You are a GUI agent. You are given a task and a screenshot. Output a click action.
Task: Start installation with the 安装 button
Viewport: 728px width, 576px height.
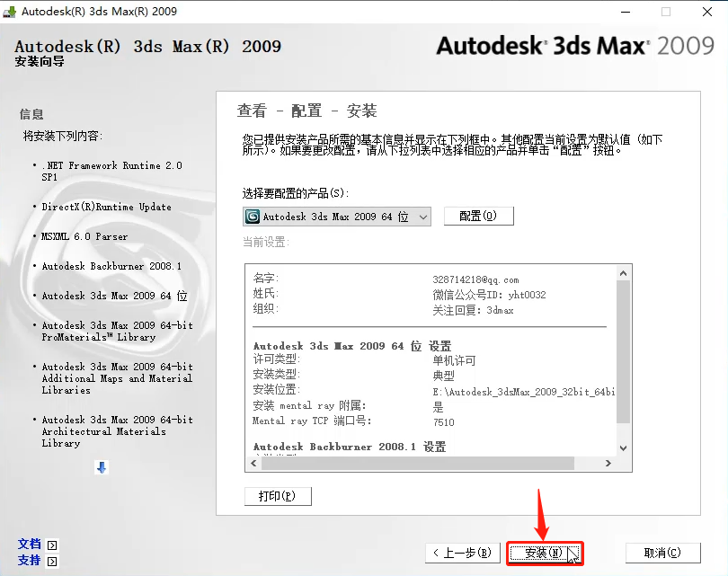(x=544, y=554)
